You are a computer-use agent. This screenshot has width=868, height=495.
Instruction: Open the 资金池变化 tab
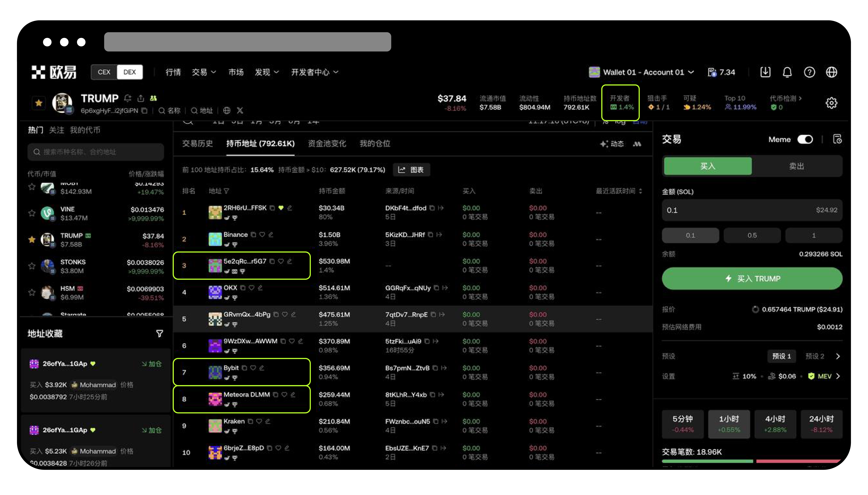click(327, 144)
